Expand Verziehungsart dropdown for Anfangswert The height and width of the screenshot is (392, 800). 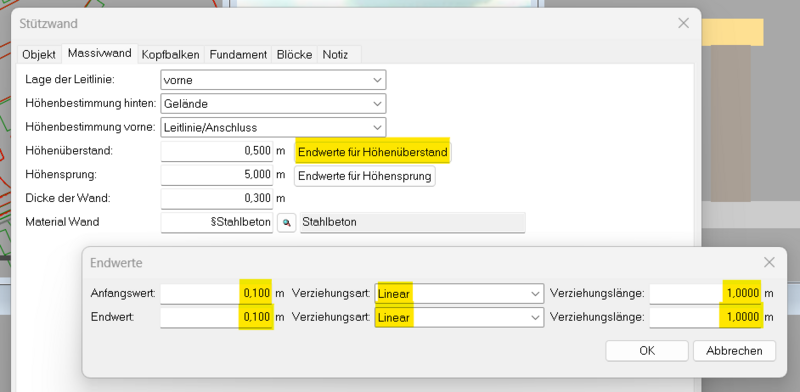point(459,293)
